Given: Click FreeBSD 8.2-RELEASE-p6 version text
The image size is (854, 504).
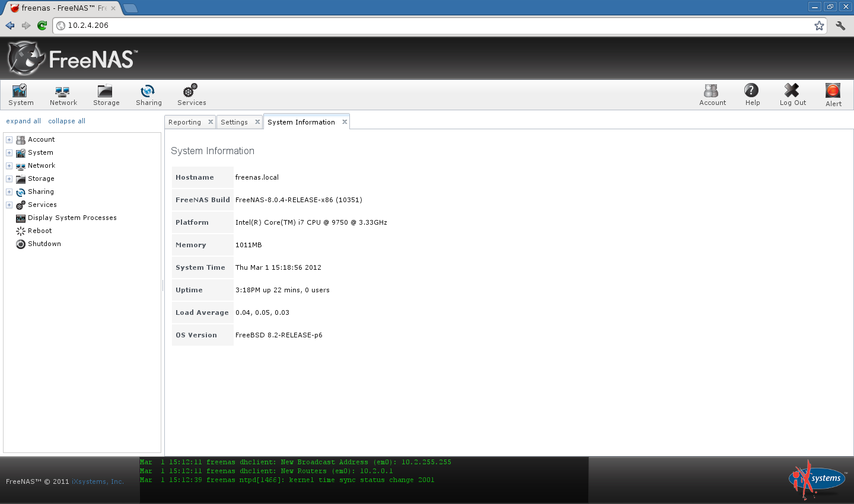Looking at the screenshot, I should pyautogui.click(x=279, y=335).
